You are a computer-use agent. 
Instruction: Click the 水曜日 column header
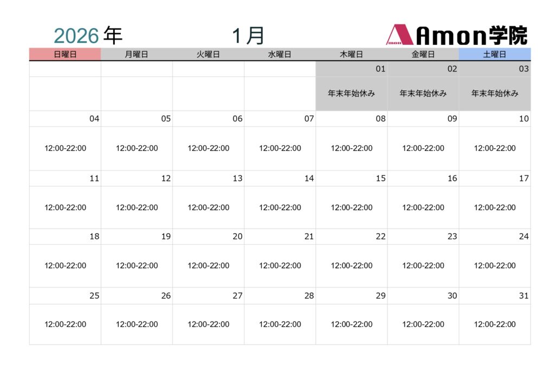(x=280, y=54)
